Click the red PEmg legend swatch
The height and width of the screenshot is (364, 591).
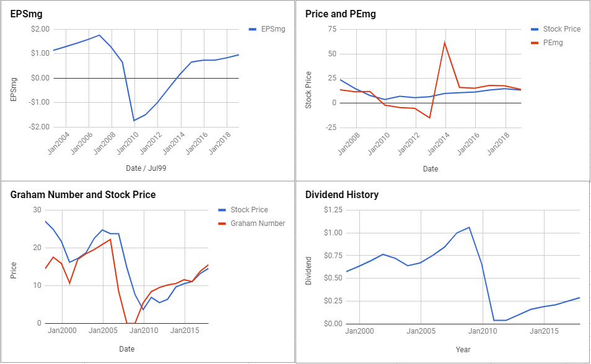(x=535, y=43)
